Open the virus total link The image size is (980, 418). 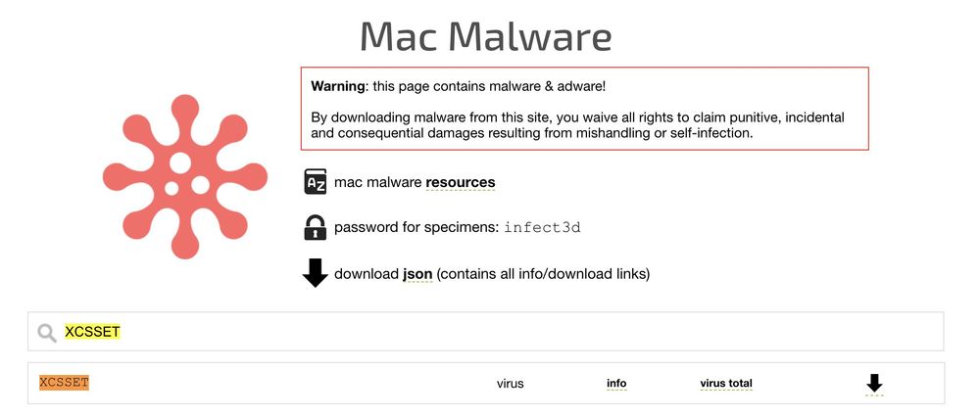pos(726,383)
